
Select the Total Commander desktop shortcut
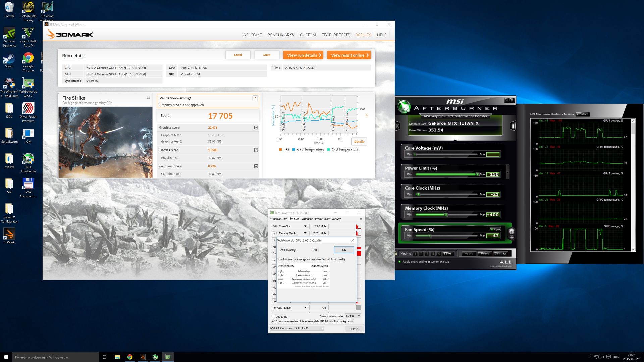pyautogui.click(x=28, y=188)
